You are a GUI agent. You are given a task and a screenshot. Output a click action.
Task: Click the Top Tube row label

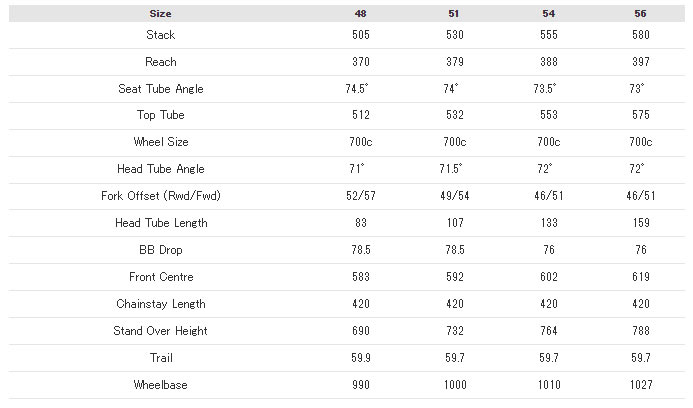[x=161, y=115]
